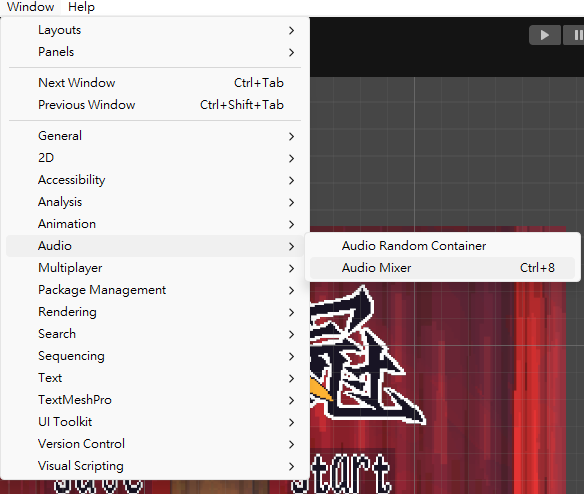Expand the Visual Scripting submenu
The height and width of the screenshot is (494, 584).
pyautogui.click(x=155, y=466)
